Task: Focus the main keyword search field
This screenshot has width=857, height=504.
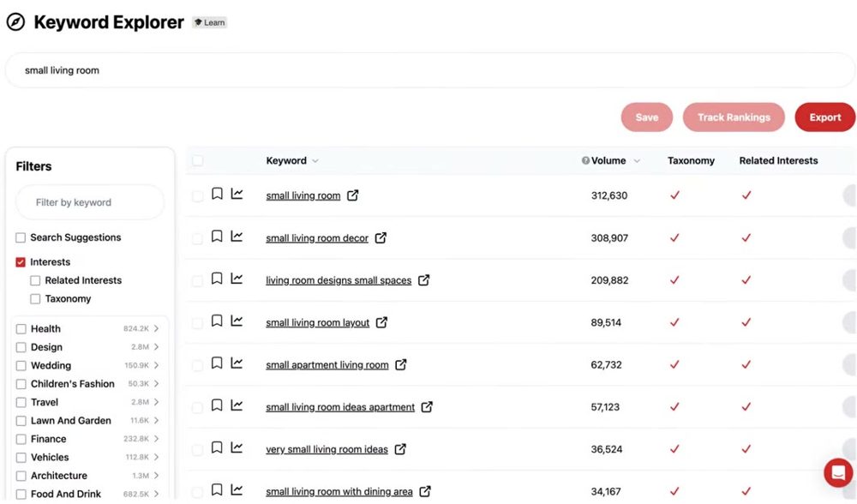Action: click(x=429, y=70)
